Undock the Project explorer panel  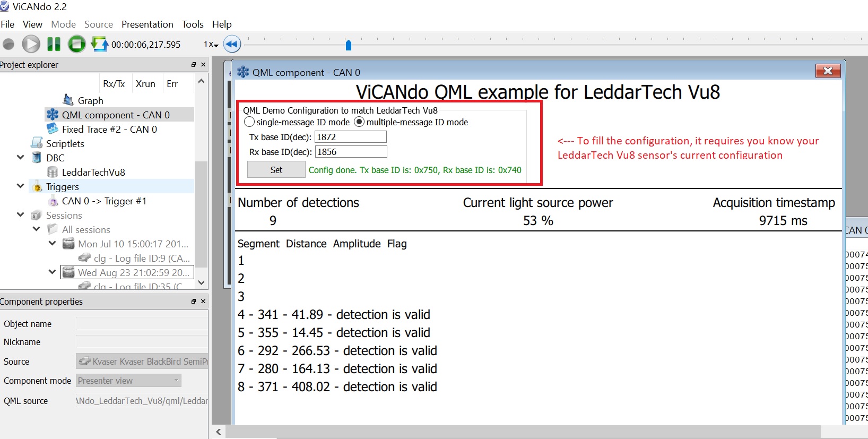tap(194, 65)
